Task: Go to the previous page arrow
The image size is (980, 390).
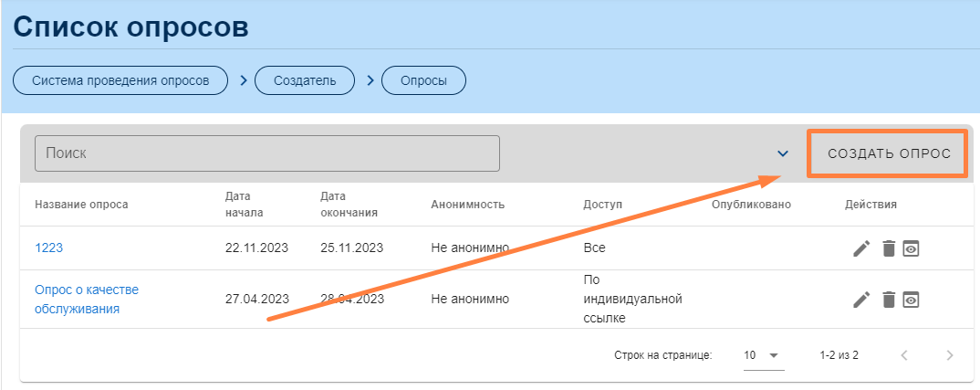Action: 904,355
